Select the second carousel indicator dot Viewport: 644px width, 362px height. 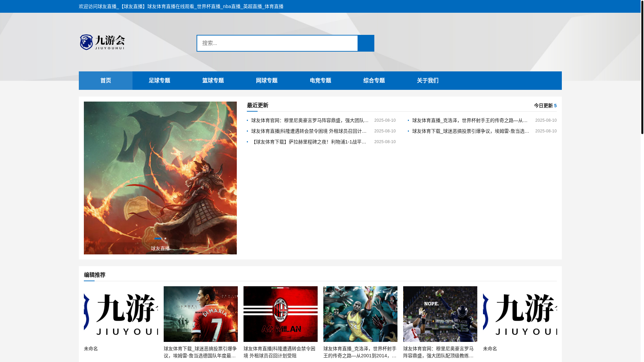[165, 239]
